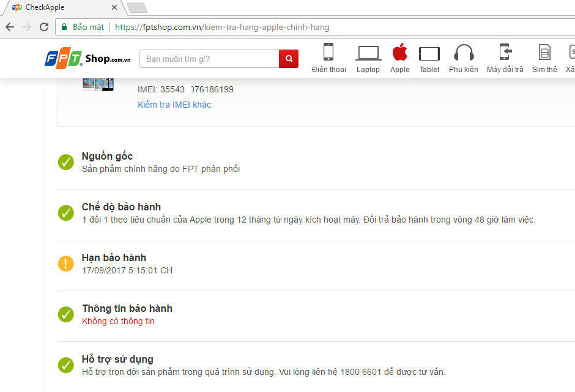The image size is (575, 392).
Task: Click the 'Bảo mật' secure label
Action: tap(88, 27)
